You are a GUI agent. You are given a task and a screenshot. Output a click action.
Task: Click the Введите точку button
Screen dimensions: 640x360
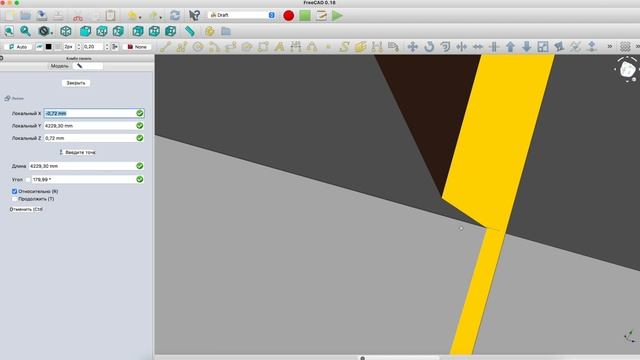coord(78,152)
